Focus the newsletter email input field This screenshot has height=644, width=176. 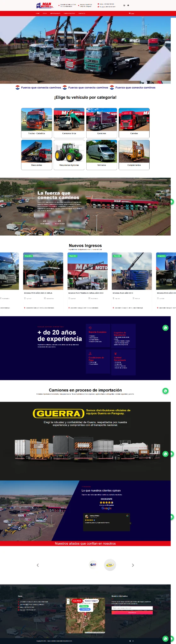[132, 608]
